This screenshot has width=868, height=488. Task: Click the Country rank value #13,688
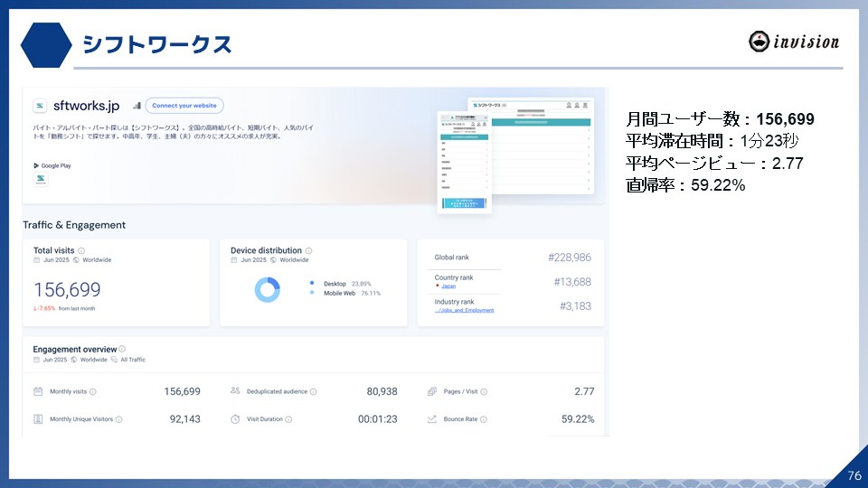(572, 282)
